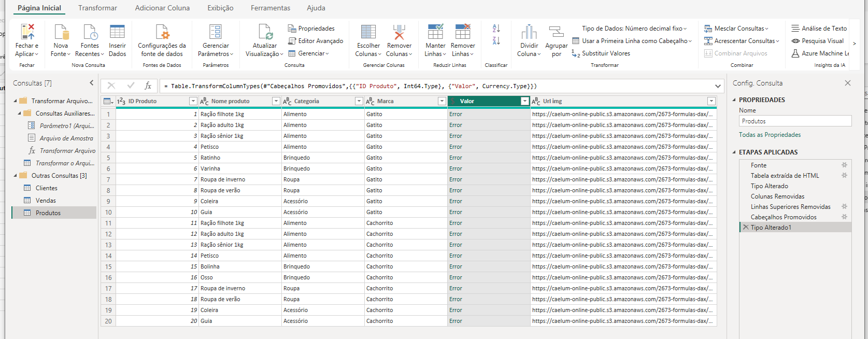
Task: Click the Dividir Coluna icon
Action: [529, 32]
